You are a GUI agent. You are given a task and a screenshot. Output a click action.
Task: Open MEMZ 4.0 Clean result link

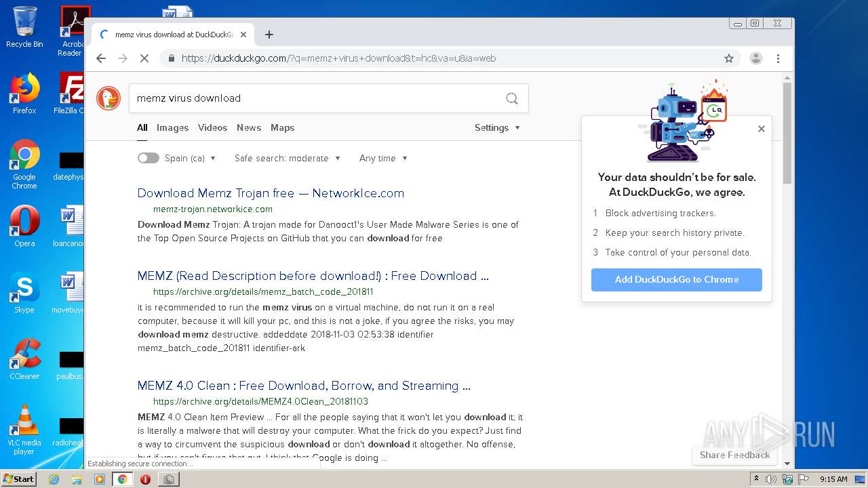[x=304, y=386]
